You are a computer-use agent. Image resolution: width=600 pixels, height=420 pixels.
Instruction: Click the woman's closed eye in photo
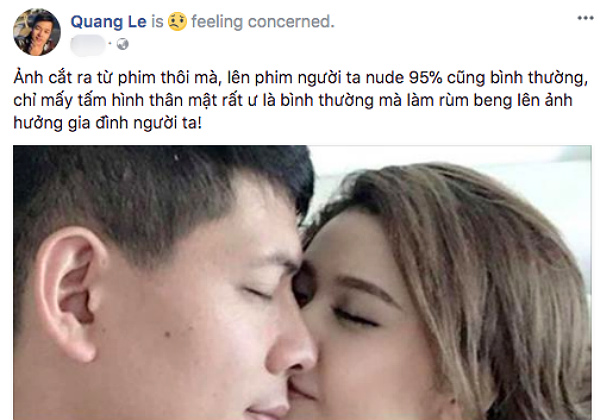pyautogui.click(x=355, y=317)
